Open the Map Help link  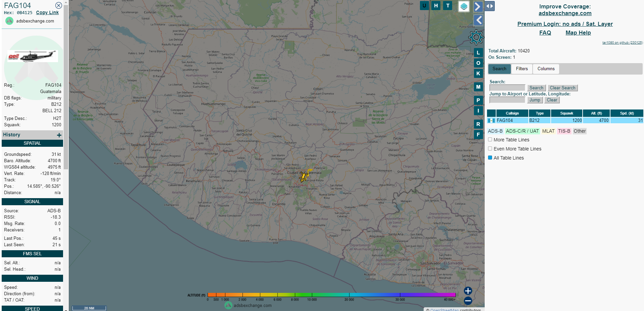coord(578,33)
